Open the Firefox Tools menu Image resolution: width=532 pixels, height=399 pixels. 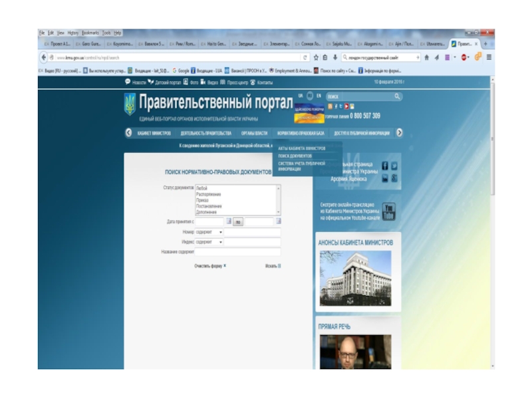coord(106,33)
